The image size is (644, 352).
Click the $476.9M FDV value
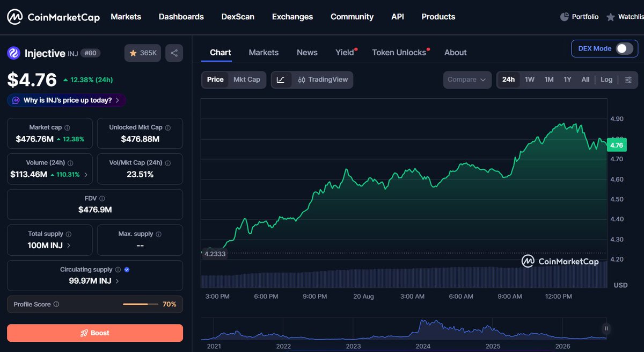[95, 210]
